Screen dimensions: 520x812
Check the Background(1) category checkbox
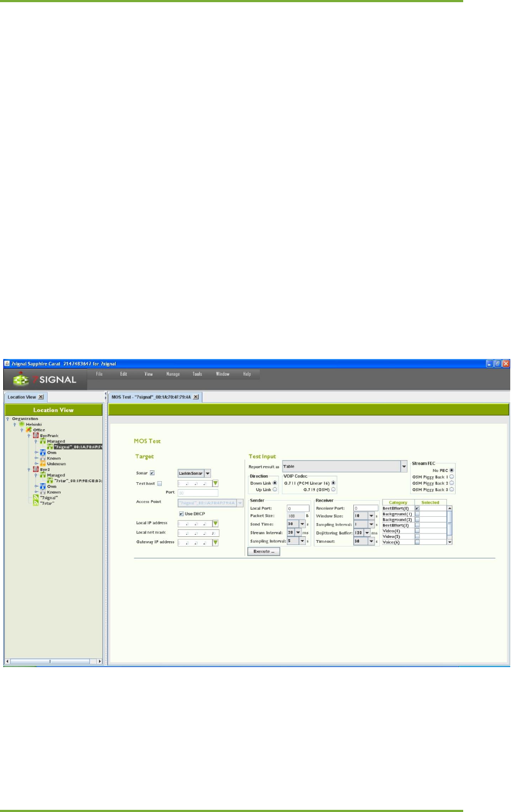pos(417,514)
